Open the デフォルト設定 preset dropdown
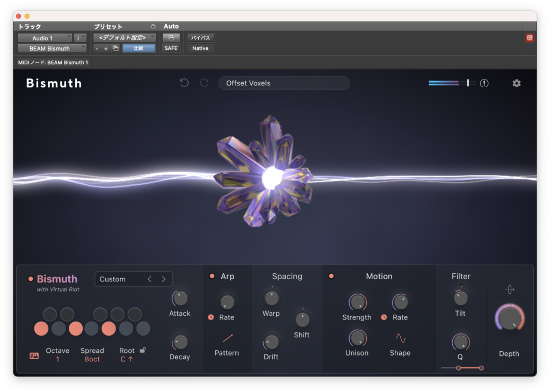 tap(125, 38)
